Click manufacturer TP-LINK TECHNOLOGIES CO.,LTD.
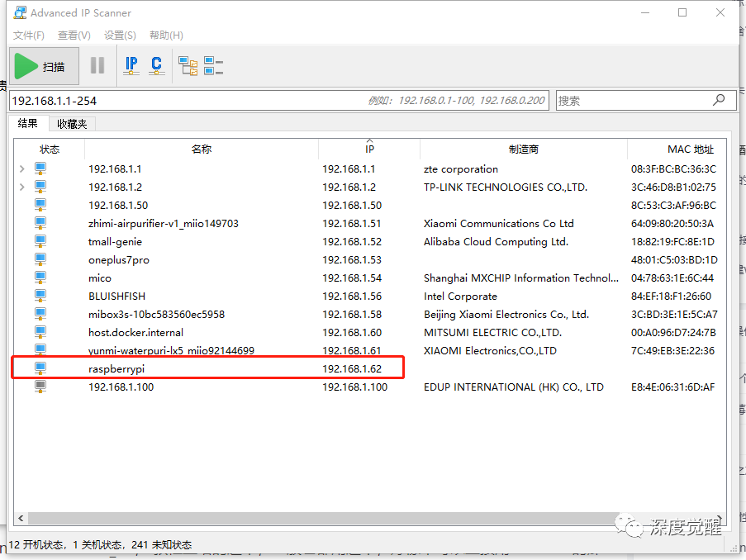This screenshot has height=560, width=746. pos(506,187)
